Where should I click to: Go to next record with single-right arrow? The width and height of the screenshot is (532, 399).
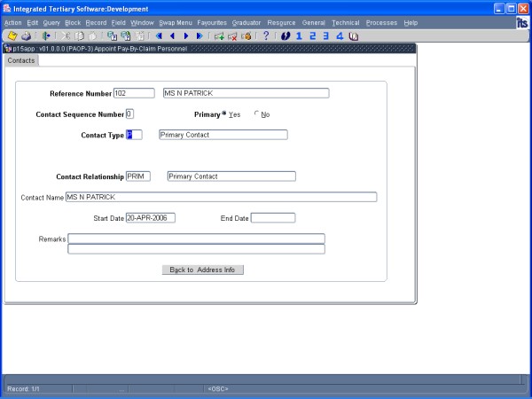[186, 35]
